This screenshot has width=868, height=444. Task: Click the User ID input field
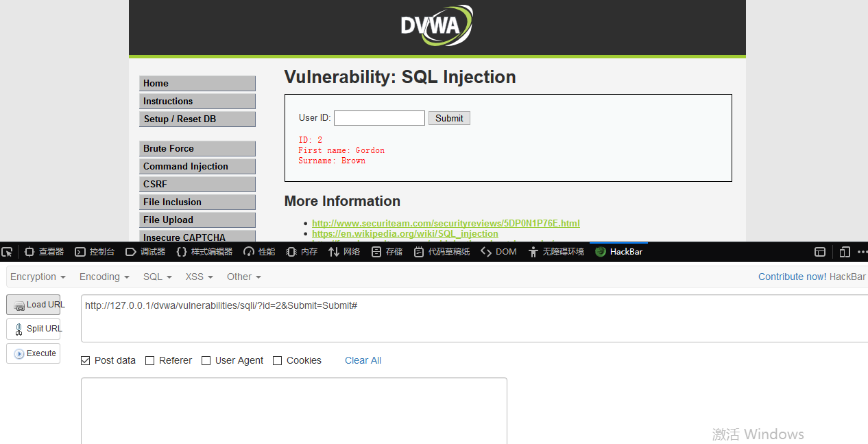tap(379, 118)
